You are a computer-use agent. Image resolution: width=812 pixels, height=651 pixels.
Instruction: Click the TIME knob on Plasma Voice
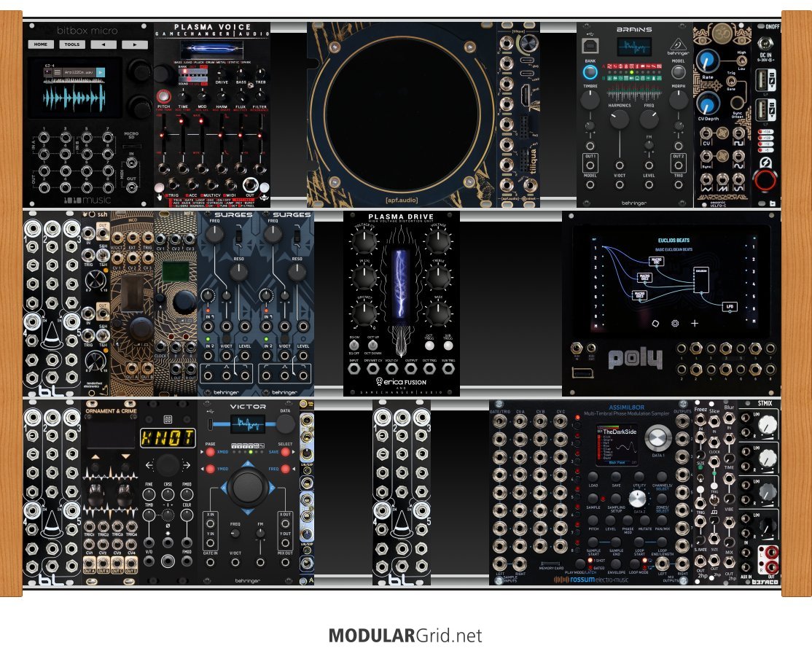pos(183,97)
